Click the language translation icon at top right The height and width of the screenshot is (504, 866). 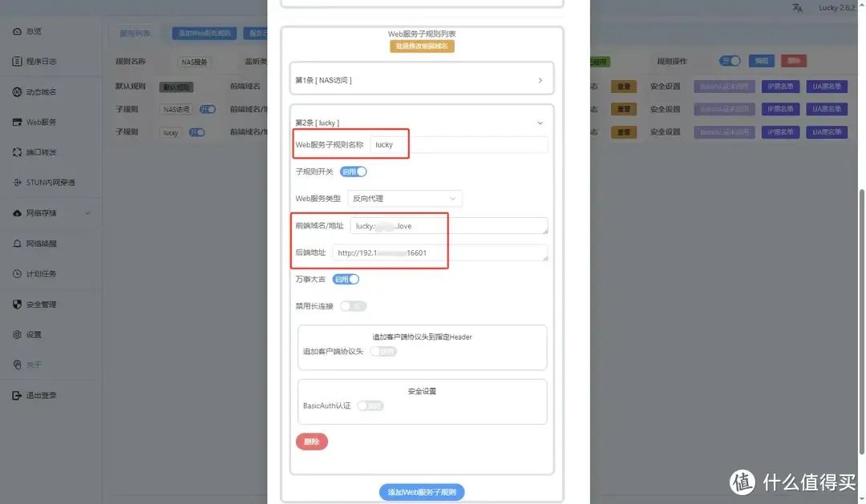point(797,7)
